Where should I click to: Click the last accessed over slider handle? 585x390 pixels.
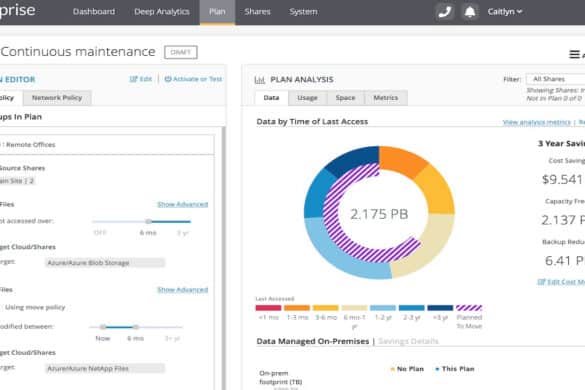pyautogui.click(x=148, y=221)
